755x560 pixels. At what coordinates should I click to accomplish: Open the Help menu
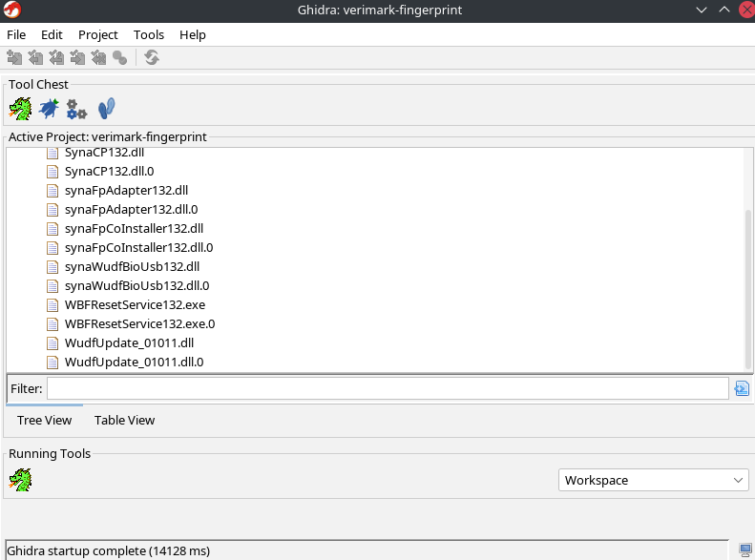point(193,34)
